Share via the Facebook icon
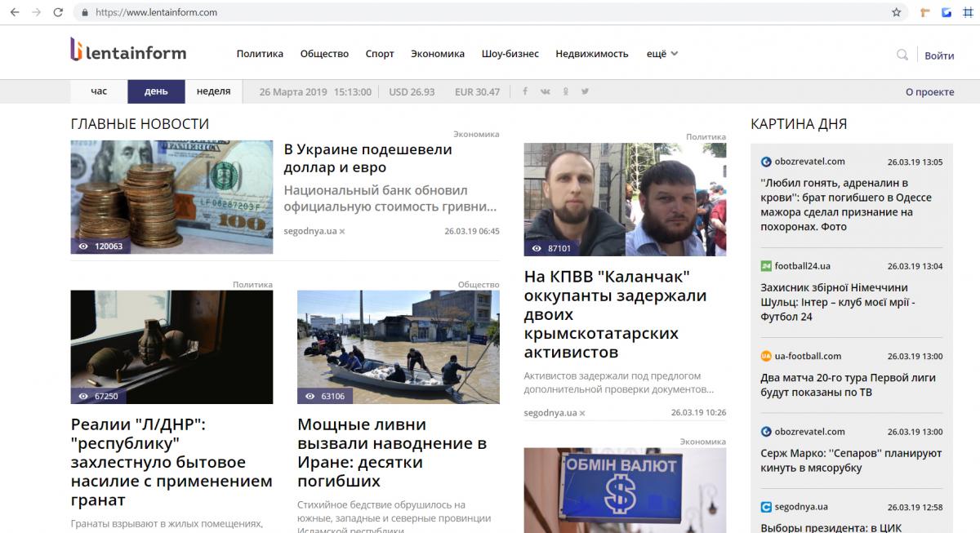 click(x=525, y=91)
